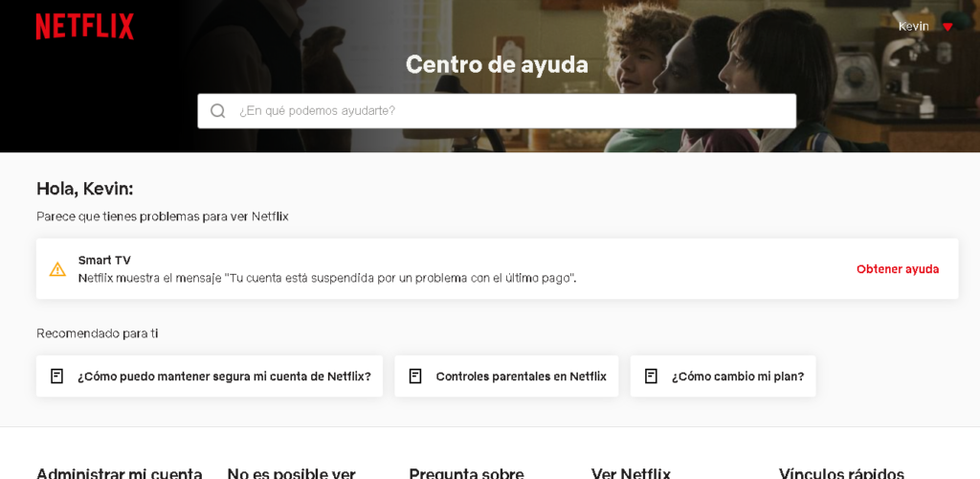Focus the ¿En qué podemos ayudarte? search field
This screenshot has width=980, height=479.
tap(497, 111)
